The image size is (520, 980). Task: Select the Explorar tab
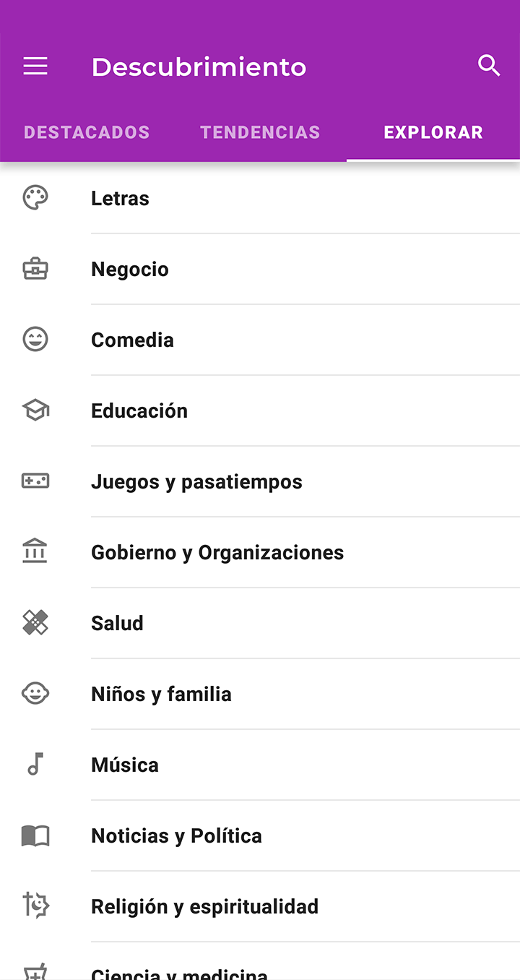pyautogui.click(x=433, y=132)
